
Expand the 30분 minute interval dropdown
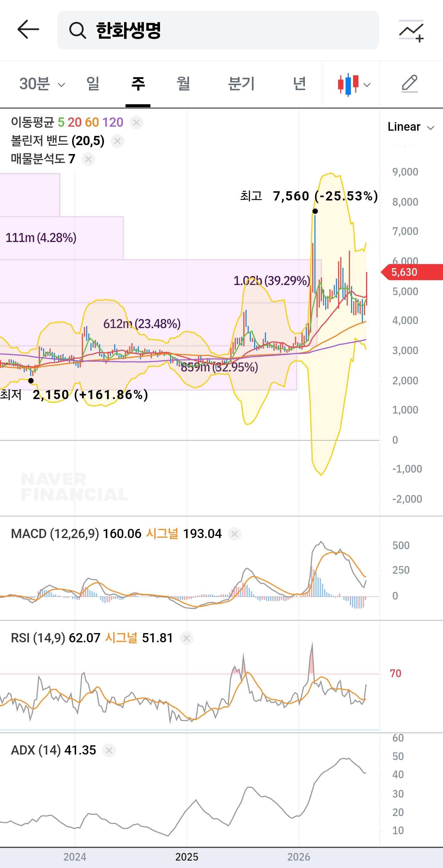[42, 84]
